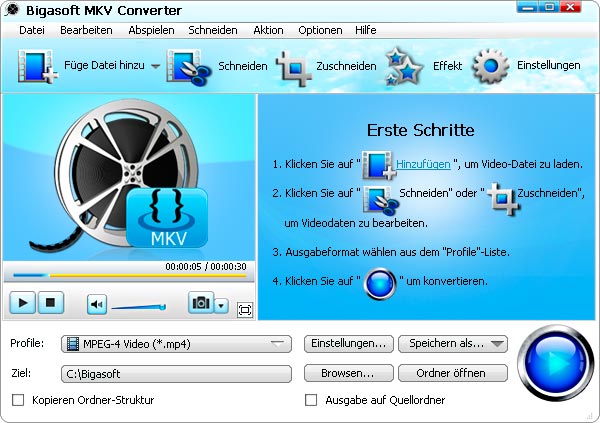Open the Aktion menu

point(268,30)
